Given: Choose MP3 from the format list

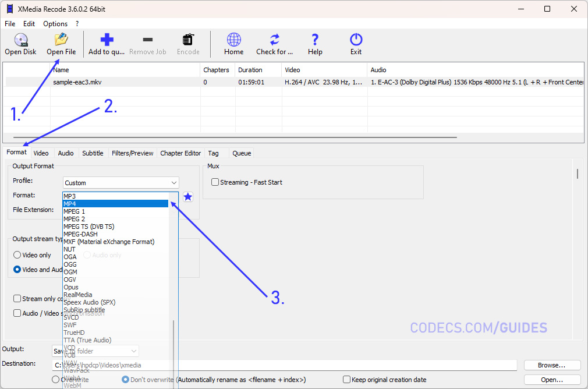Looking at the screenshot, I should pyautogui.click(x=115, y=196).
